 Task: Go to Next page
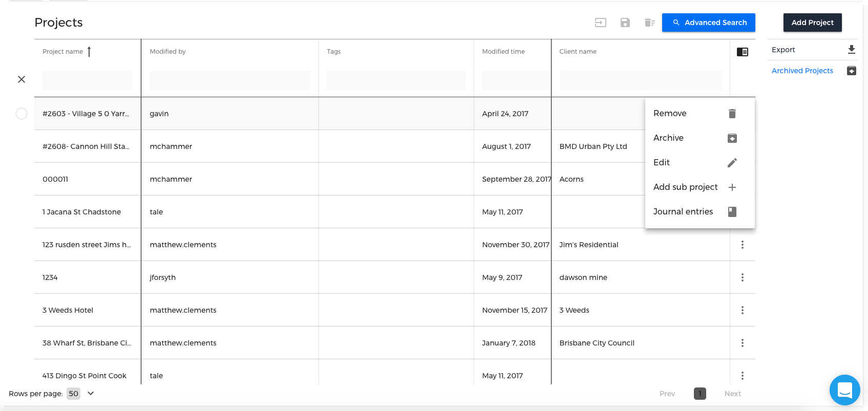[733, 394]
